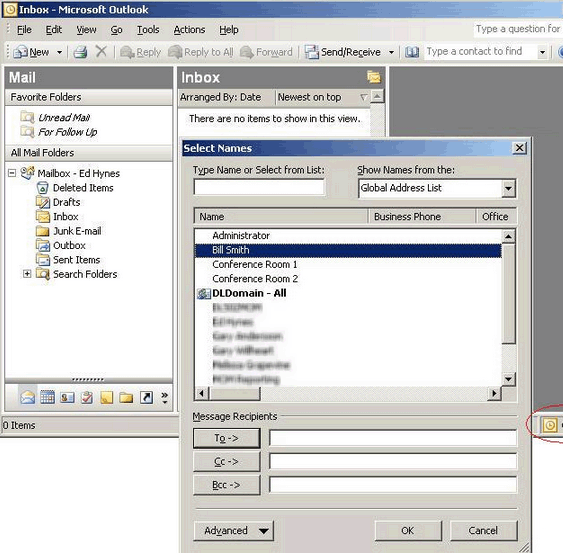Click the Type a contact to find field

(x=480, y=52)
